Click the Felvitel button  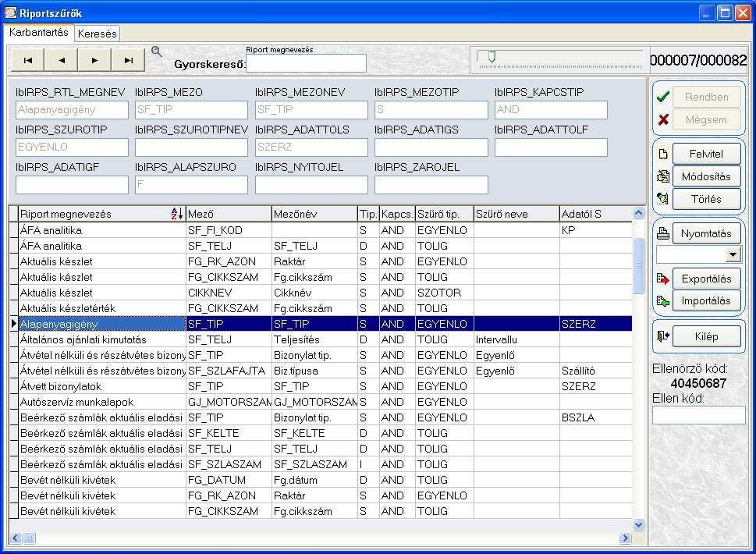pos(706,154)
